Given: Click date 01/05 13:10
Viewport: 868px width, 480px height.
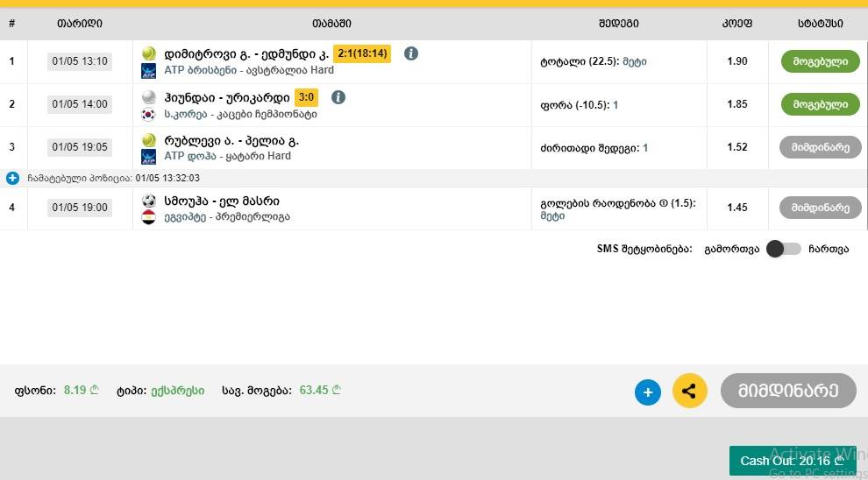Looking at the screenshot, I should click(80, 60).
